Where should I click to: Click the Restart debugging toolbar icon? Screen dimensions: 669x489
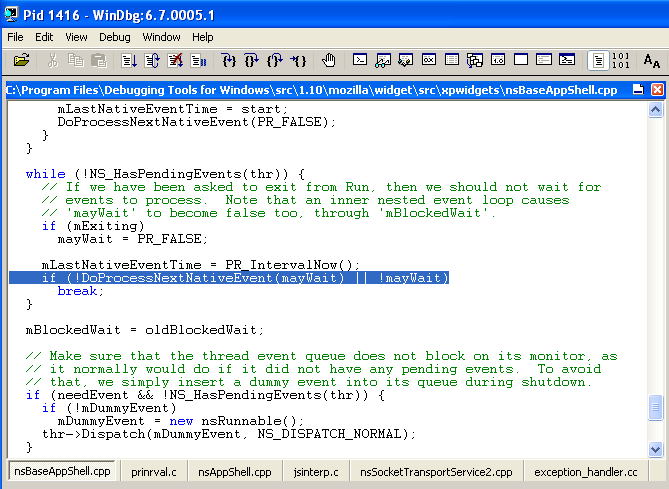[152, 60]
